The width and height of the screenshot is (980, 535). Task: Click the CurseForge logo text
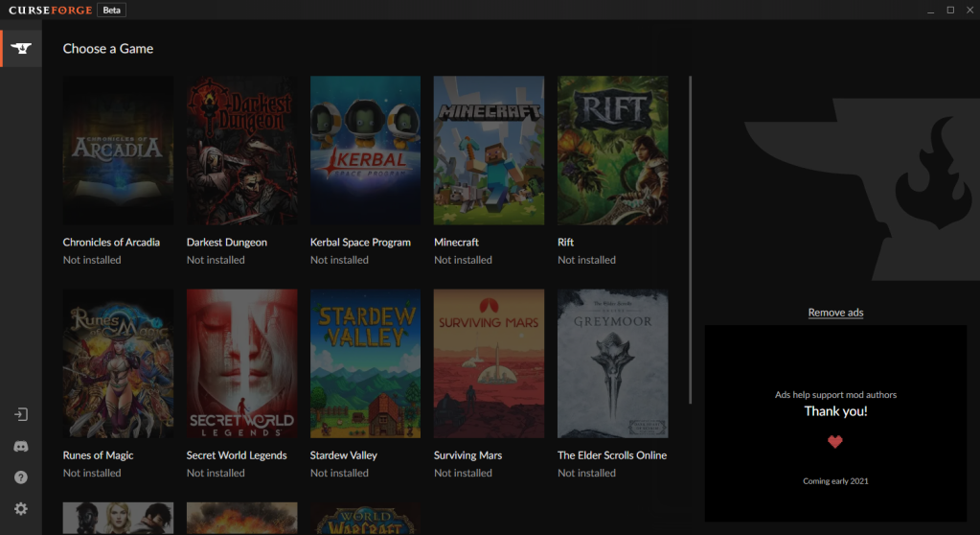coord(51,10)
